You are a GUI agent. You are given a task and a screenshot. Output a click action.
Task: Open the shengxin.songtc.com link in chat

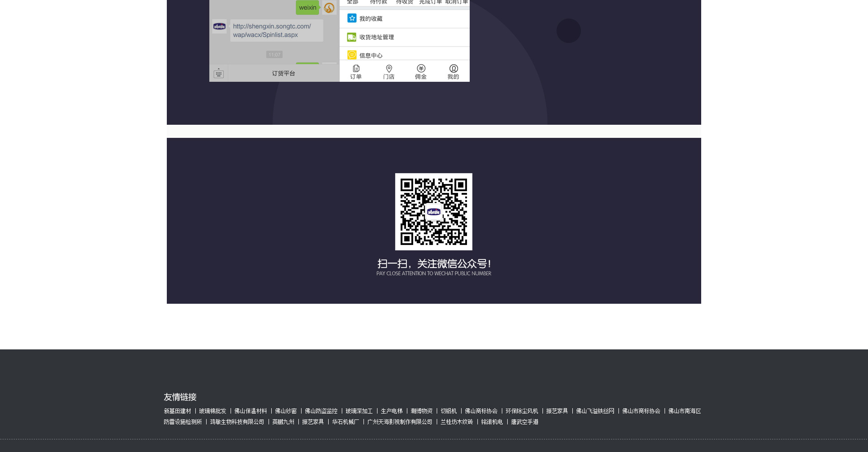(272, 30)
